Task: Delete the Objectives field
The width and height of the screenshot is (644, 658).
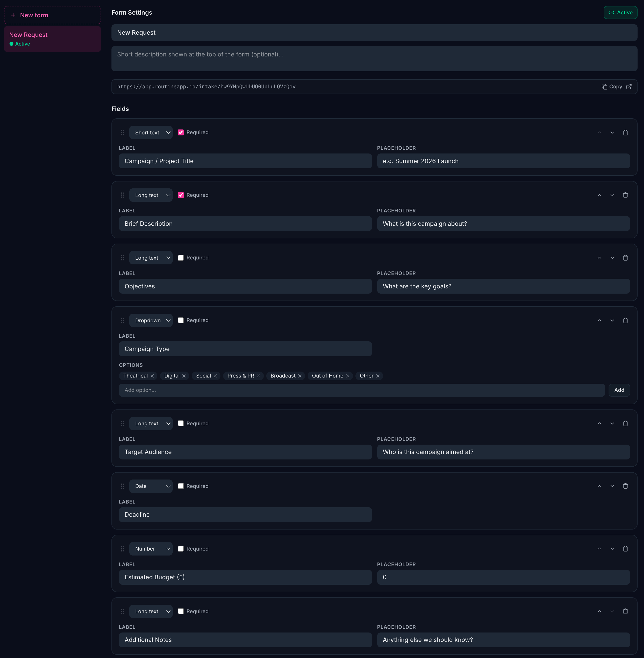Action: coord(625,258)
